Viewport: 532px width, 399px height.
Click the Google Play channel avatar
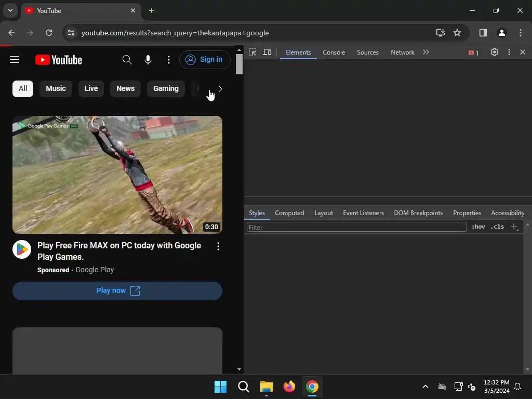(22, 249)
